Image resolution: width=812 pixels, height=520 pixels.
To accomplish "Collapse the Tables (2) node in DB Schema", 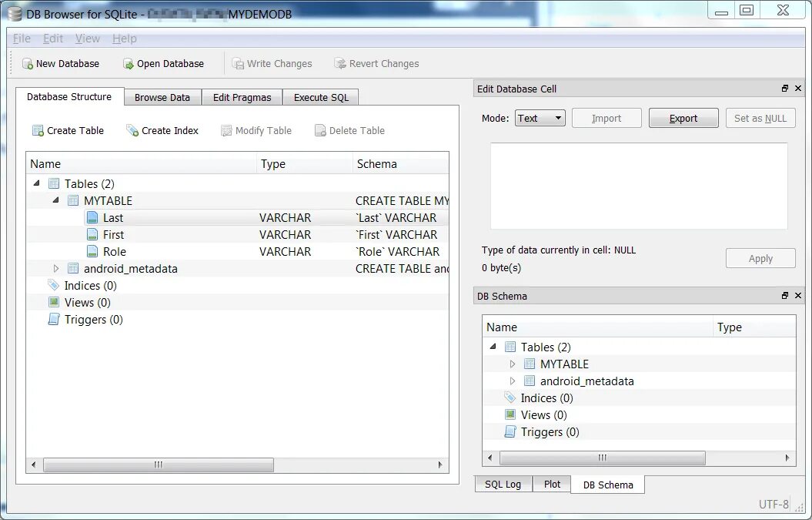I will click(493, 347).
